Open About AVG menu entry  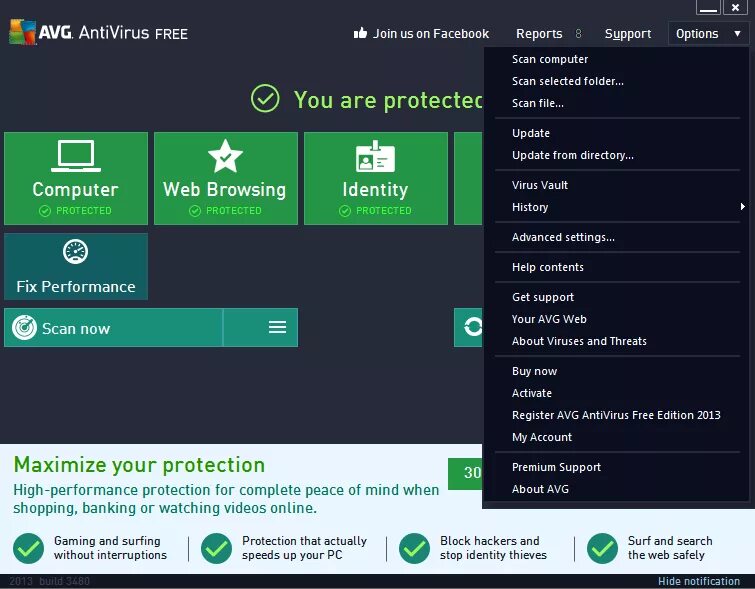tap(540, 490)
